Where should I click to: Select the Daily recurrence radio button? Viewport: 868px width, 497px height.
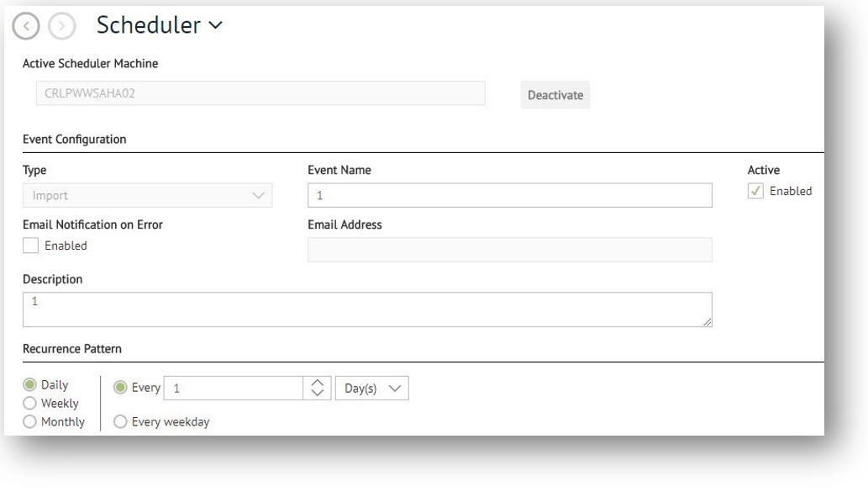tap(30, 384)
